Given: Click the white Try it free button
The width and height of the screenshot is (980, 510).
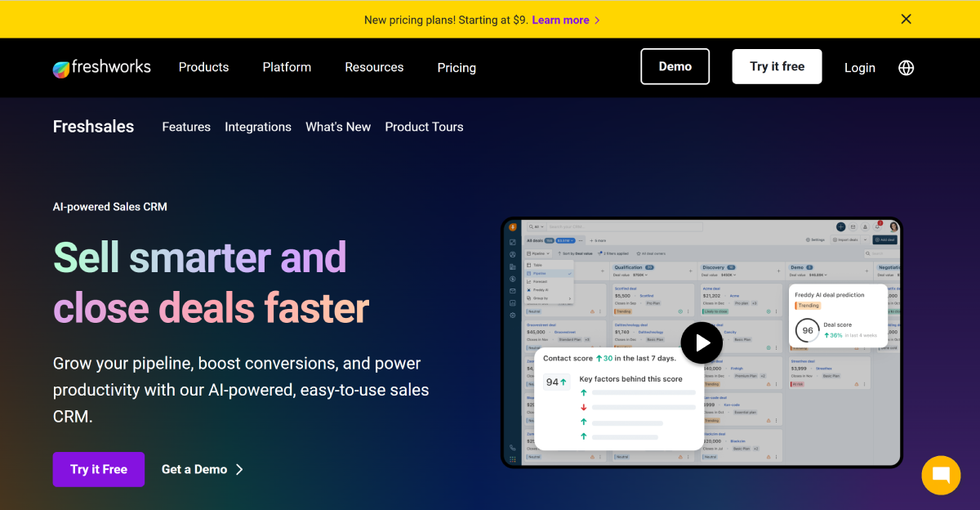Looking at the screenshot, I should (777, 67).
